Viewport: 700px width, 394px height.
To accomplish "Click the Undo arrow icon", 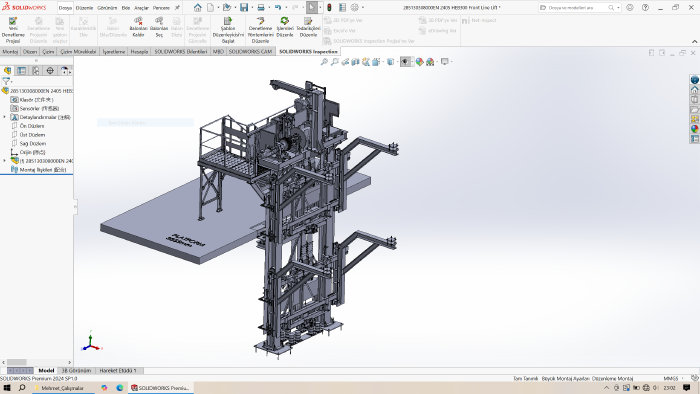I will coord(278,8).
